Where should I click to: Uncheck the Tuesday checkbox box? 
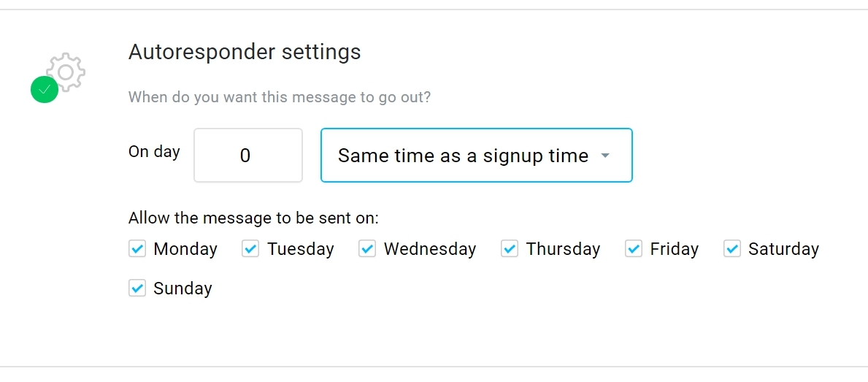point(251,248)
